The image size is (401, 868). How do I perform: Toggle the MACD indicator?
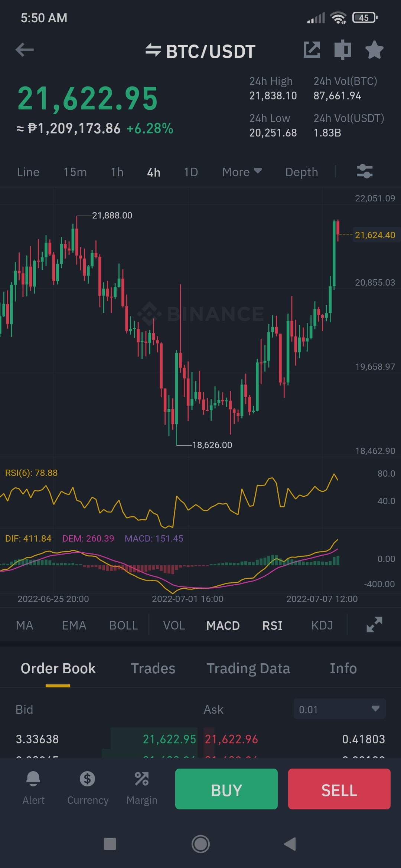tap(223, 625)
